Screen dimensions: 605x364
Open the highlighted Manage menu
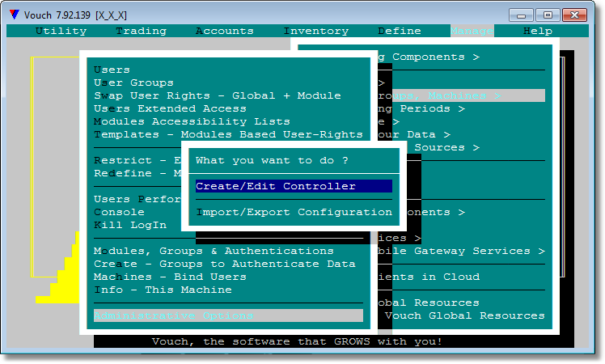(x=472, y=31)
